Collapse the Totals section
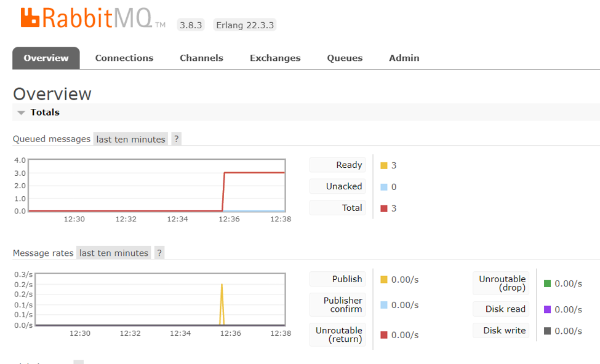Image resolution: width=600 pixels, height=364 pixels. [23, 113]
